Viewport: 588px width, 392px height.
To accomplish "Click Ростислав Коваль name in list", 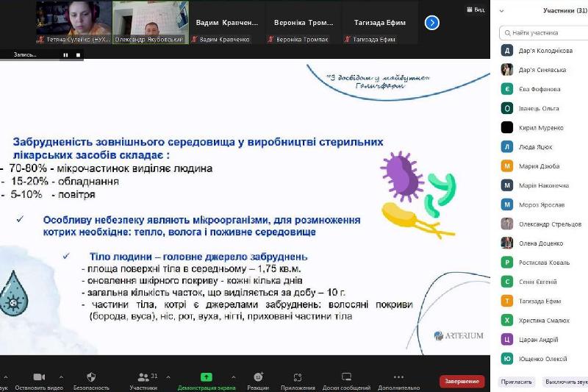I will click(544, 263).
